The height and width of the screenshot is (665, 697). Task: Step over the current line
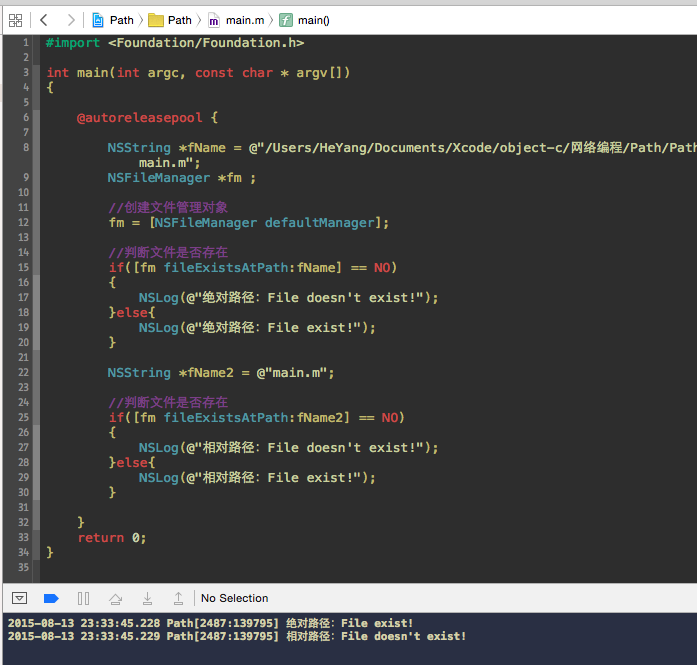click(x=115, y=599)
